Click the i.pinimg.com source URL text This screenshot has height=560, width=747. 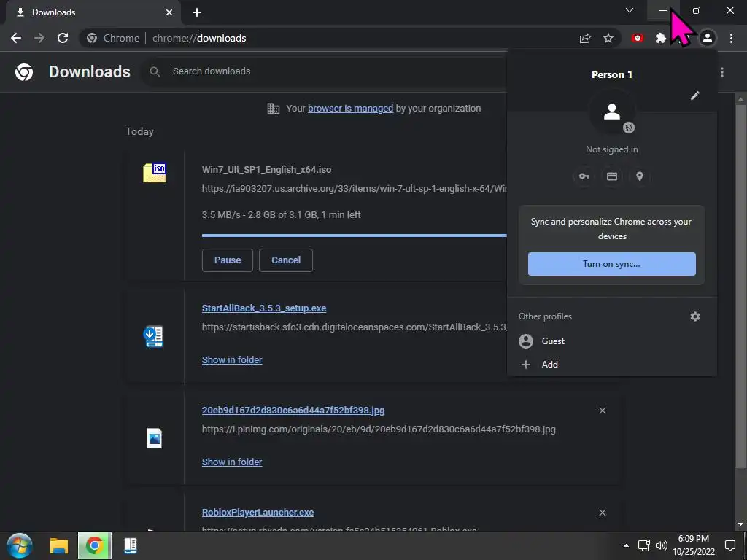pyautogui.click(x=379, y=429)
